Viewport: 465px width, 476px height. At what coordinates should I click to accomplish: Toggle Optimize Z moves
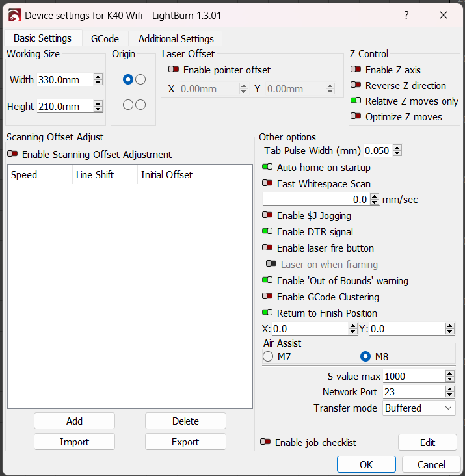point(356,116)
